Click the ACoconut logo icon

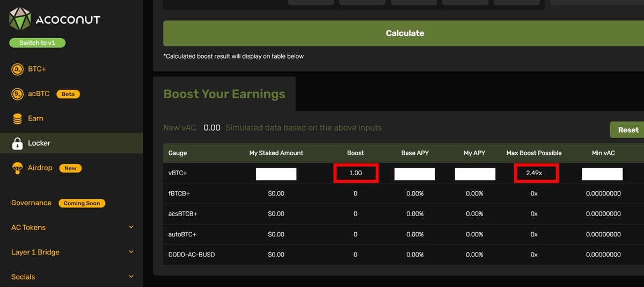point(20,19)
